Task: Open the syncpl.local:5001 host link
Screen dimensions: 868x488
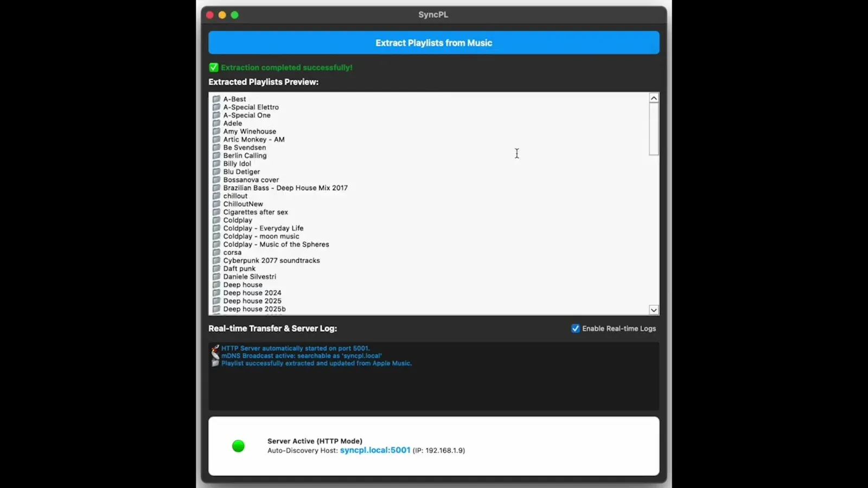Action: click(x=375, y=450)
